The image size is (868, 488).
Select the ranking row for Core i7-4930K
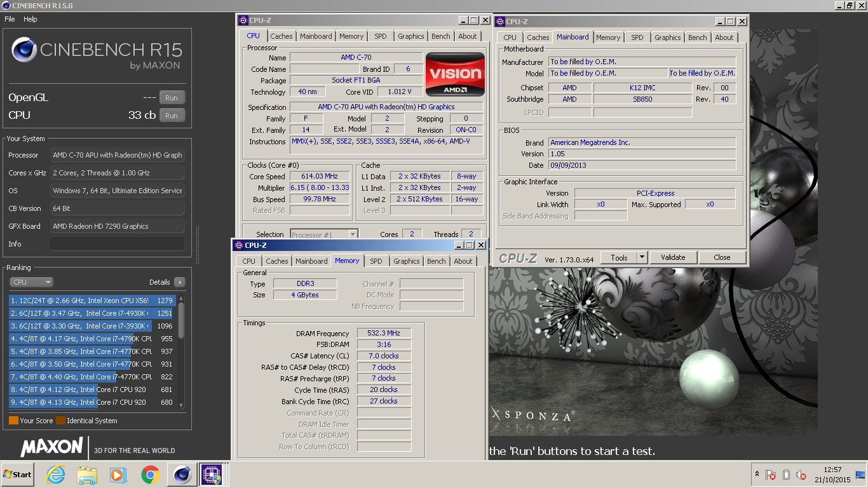pyautogui.click(x=92, y=313)
